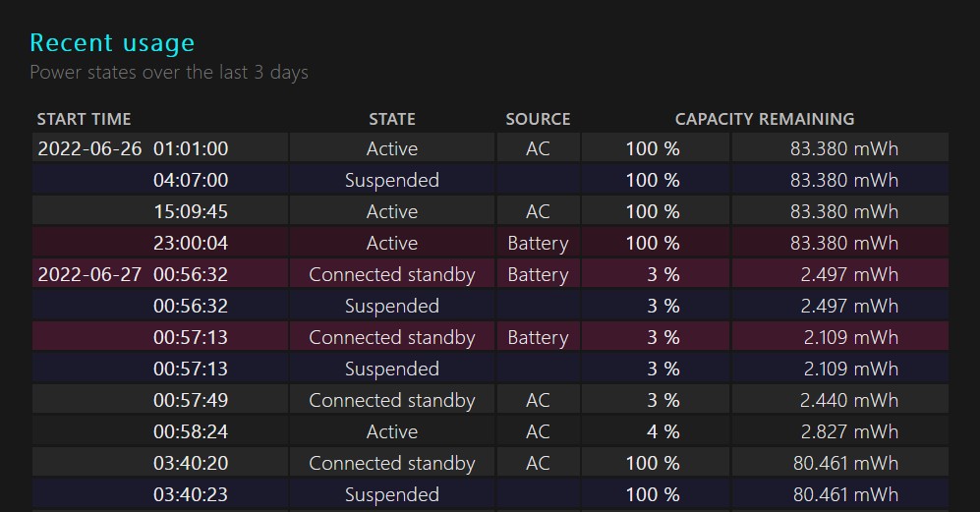Image resolution: width=980 pixels, height=512 pixels.
Task: Click the 2.827 mWh capacity value
Action: coord(849,431)
